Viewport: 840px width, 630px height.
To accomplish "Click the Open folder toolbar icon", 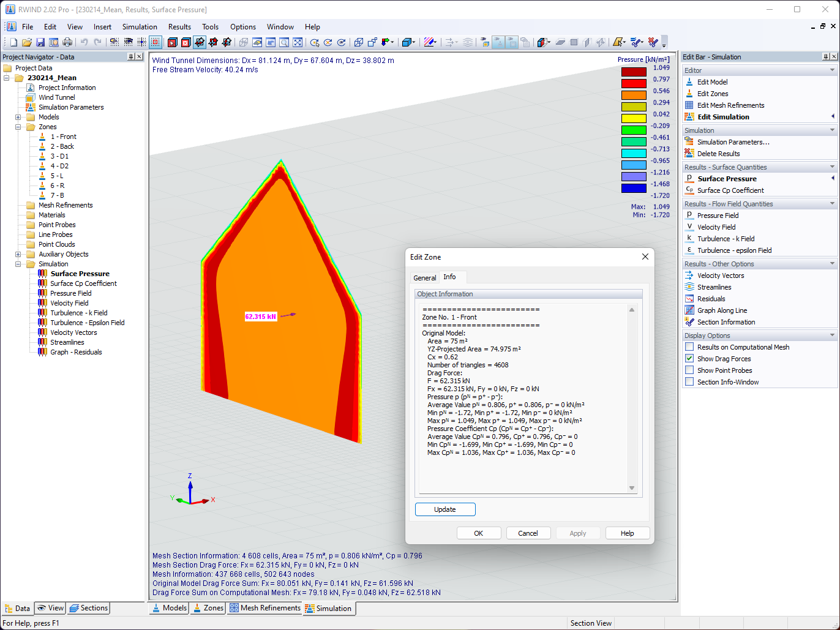I will pyautogui.click(x=27, y=42).
